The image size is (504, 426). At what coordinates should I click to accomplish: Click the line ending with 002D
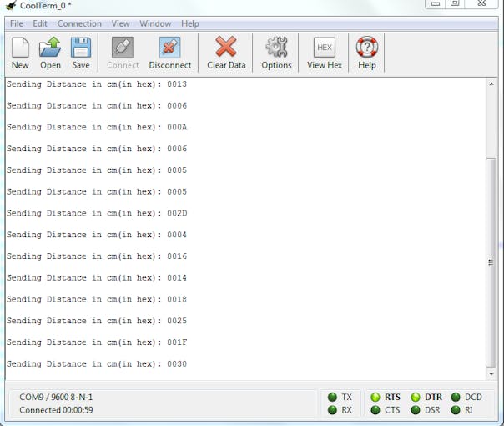pos(97,213)
